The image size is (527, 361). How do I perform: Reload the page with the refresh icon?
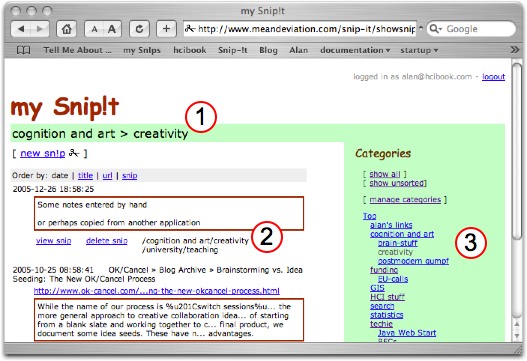pyautogui.click(x=139, y=29)
